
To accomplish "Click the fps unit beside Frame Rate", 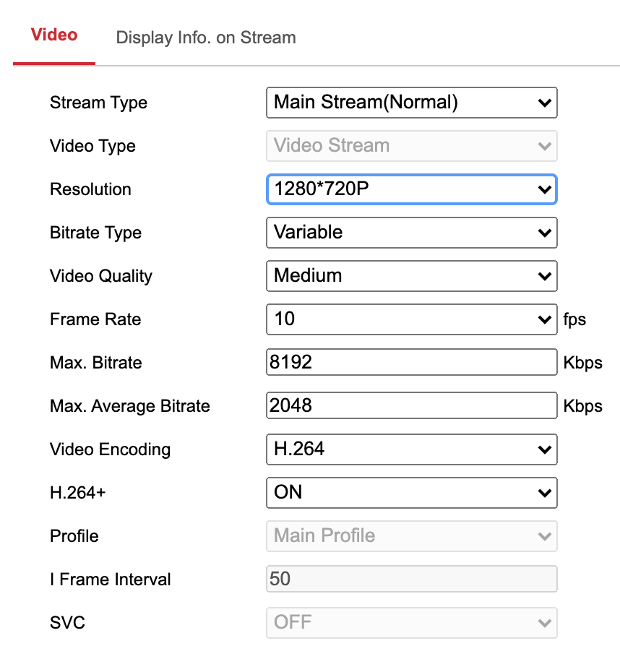I will click(x=574, y=319).
